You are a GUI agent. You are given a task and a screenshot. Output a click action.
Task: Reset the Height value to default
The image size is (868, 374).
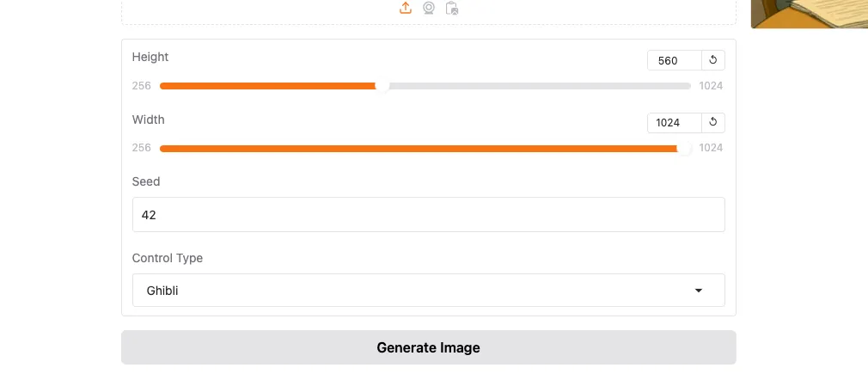pos(713,60)
